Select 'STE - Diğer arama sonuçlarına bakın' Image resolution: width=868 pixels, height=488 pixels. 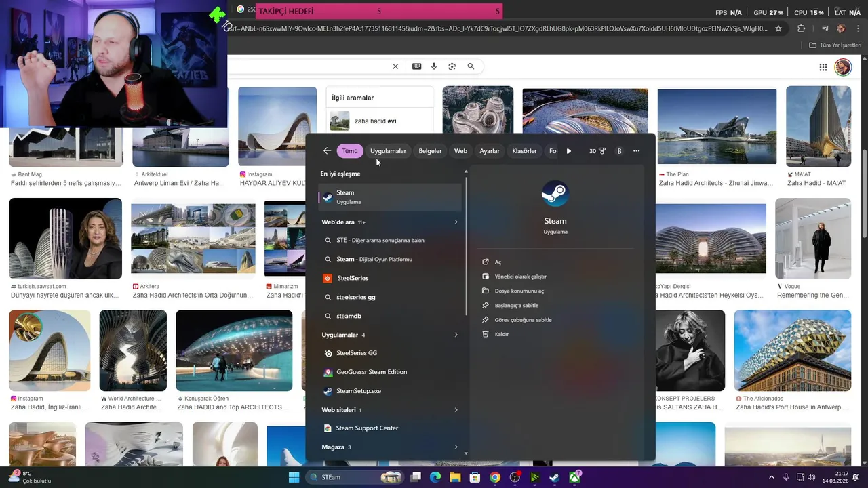click(x=390, y=240)
